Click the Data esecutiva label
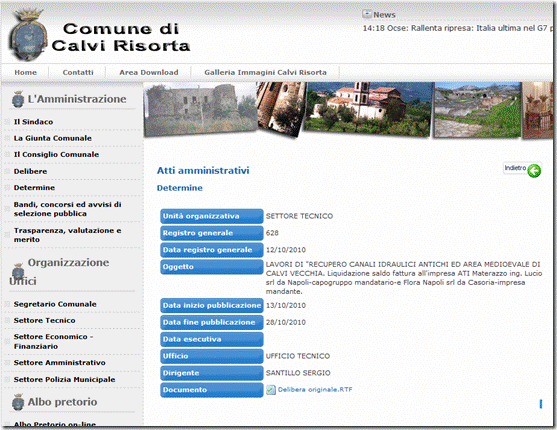 coord(212,339)
